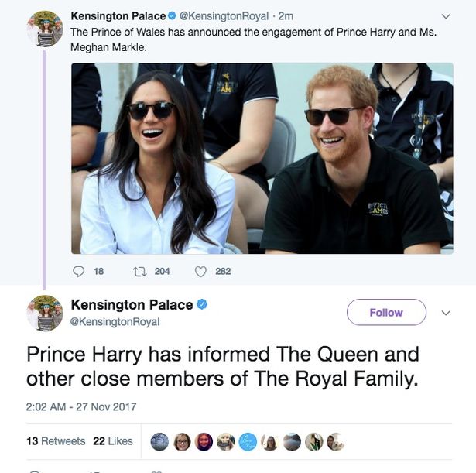Click the verified badge beside lower Kensington Palace name
The height and width of the screenshot is (473, 476).
202,304
